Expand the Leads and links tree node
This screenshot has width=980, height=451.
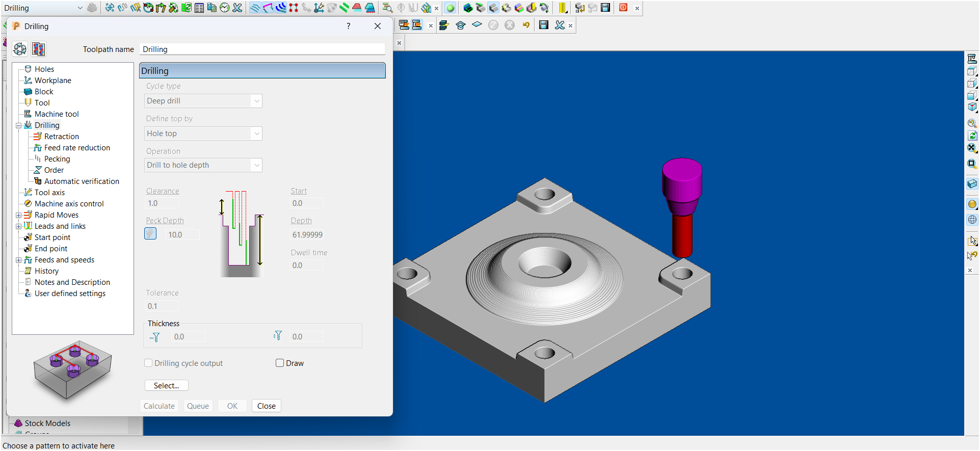pyautogui.click(x=19, y=226)
